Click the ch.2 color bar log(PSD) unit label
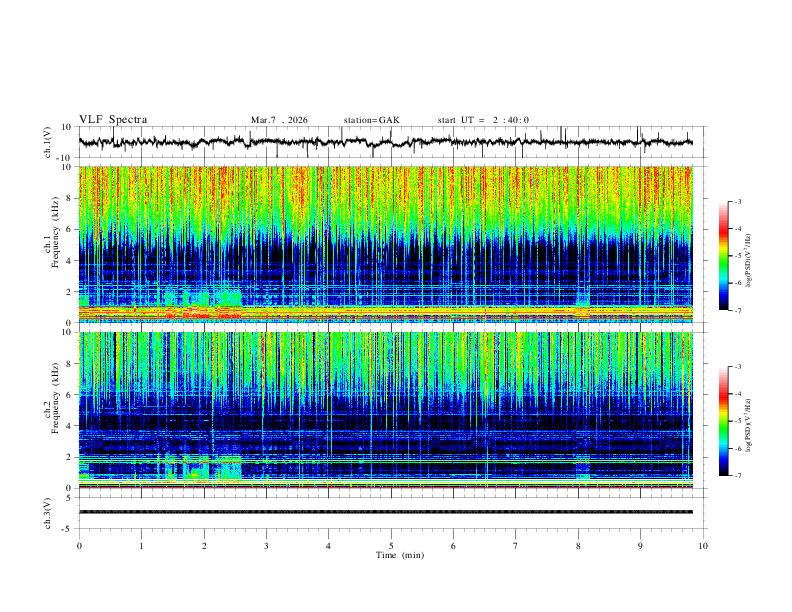Screen dimensions: 792x612 click(x=749, y=425)
